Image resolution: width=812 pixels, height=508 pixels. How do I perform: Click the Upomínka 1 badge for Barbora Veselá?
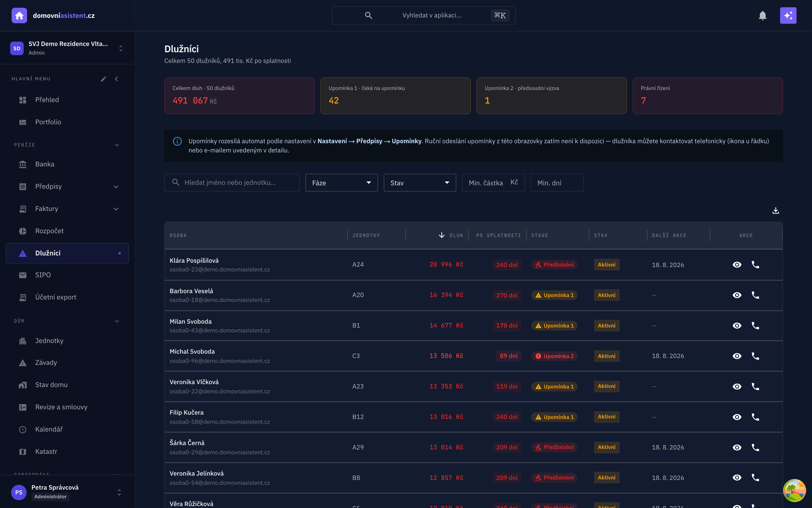pyautogui.click(x=554, y=295)
